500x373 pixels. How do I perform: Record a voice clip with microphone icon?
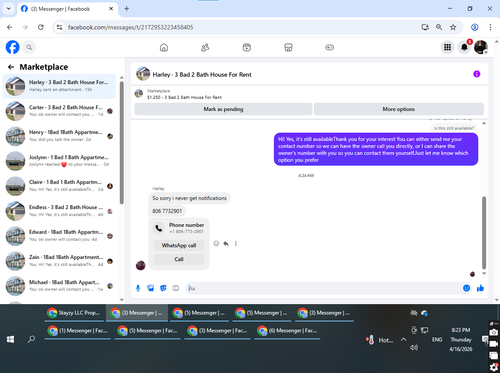[x=138, y=288]
